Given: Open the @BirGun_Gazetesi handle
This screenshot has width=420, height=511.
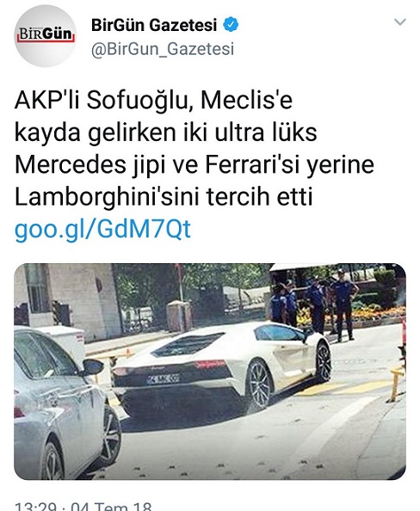Looking at the screenshot, I should pyautogui.click(x=163, y=49).
